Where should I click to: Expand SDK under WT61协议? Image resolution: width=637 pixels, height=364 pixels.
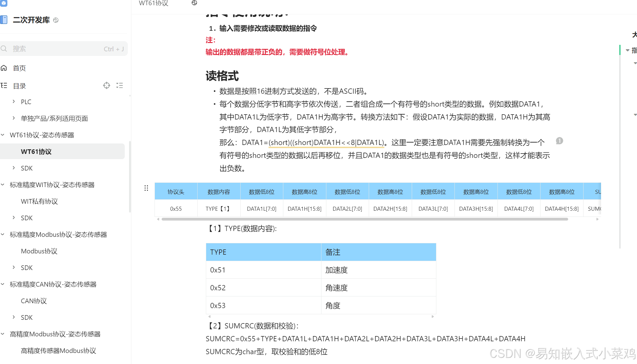(14, 168)
